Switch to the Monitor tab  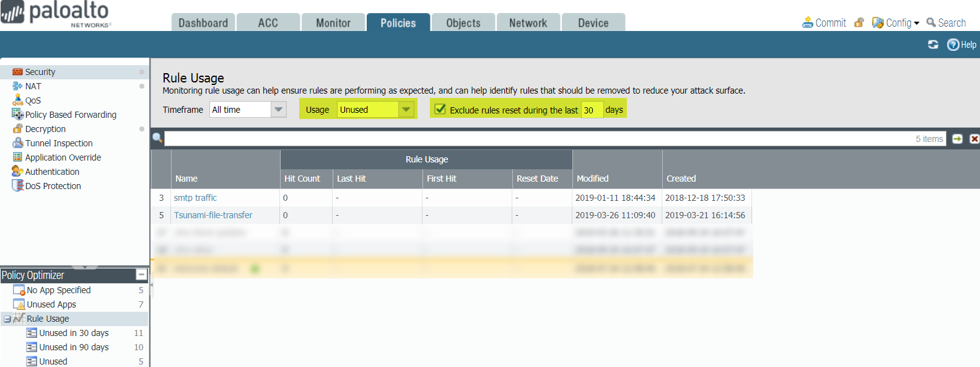[333, 22]
